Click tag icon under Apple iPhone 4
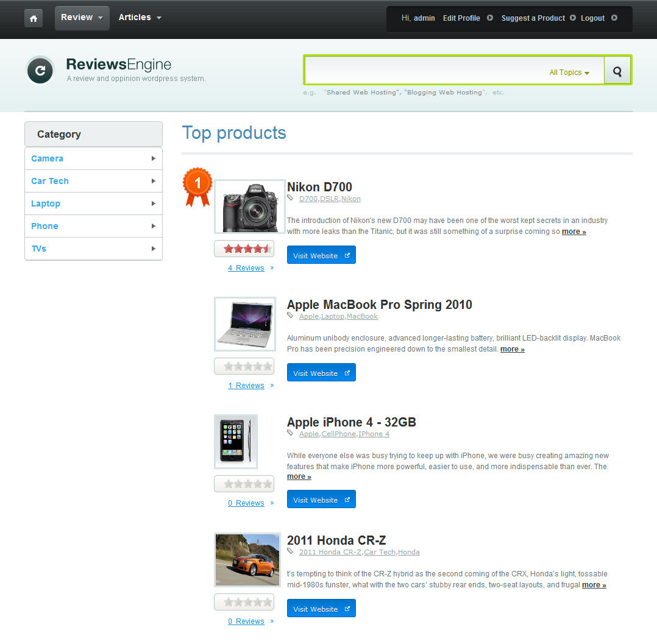657x644 pixels. pos(290,433)
